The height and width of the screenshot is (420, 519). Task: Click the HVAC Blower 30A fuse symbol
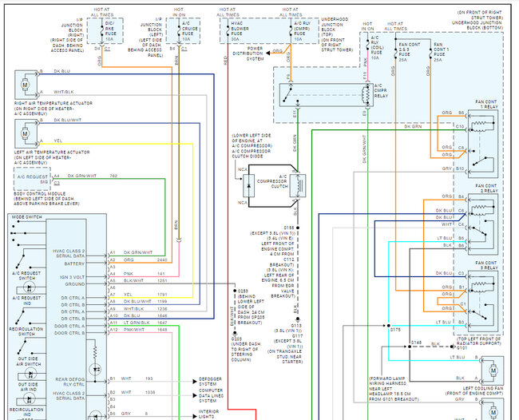pyautogui.click(x=228, y=31)
